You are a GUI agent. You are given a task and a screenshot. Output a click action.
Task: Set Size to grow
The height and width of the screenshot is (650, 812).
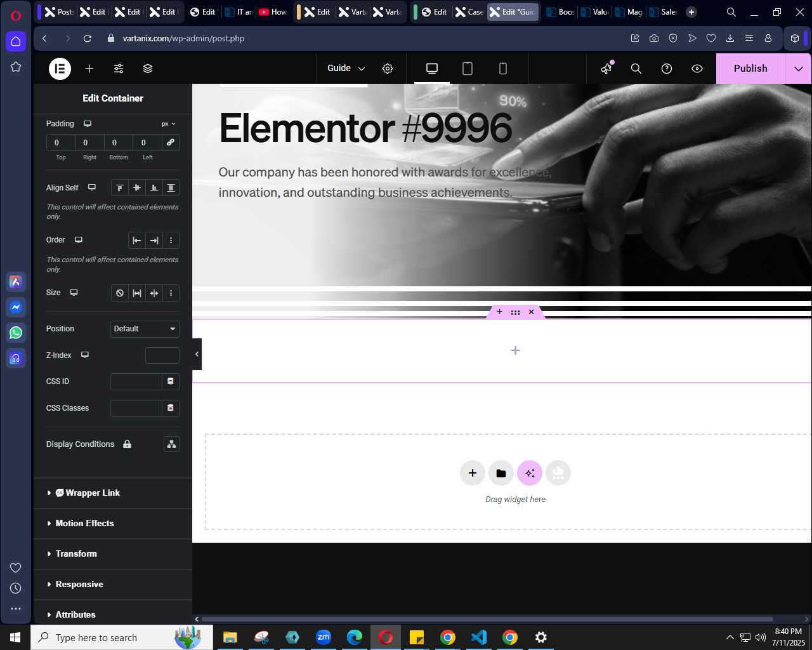click(136, 293)
